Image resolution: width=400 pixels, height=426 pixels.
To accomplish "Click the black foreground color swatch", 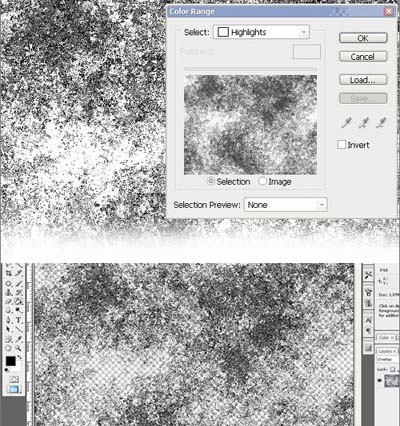I will pyautogui.click(x=10, y=361).
